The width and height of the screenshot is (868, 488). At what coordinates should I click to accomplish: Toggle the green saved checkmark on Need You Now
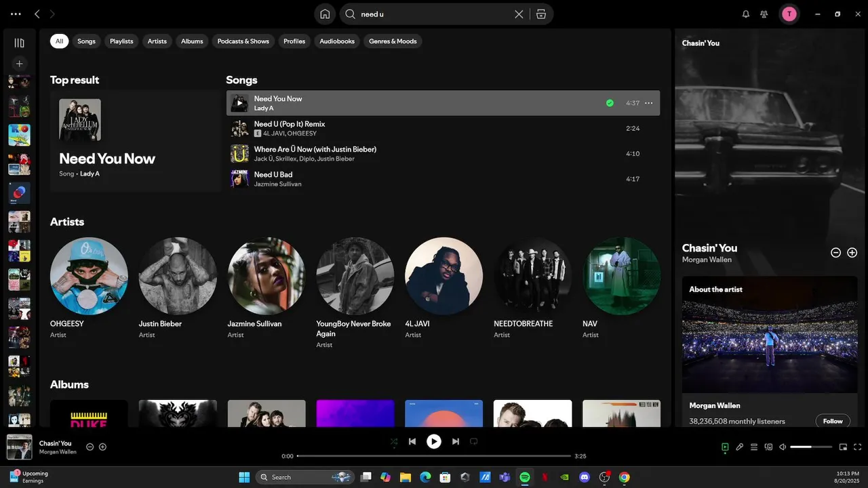[x=610, y=103]
